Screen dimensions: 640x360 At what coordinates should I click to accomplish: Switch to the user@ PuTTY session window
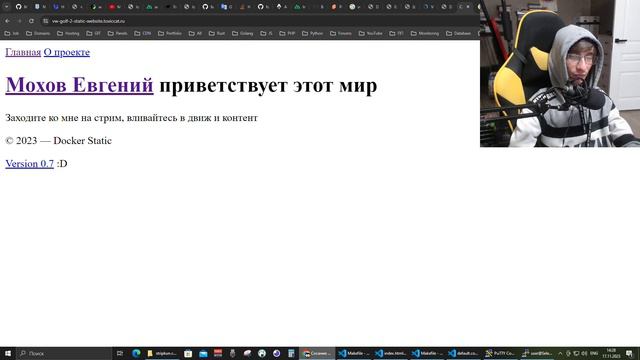(x=537, y=353)
